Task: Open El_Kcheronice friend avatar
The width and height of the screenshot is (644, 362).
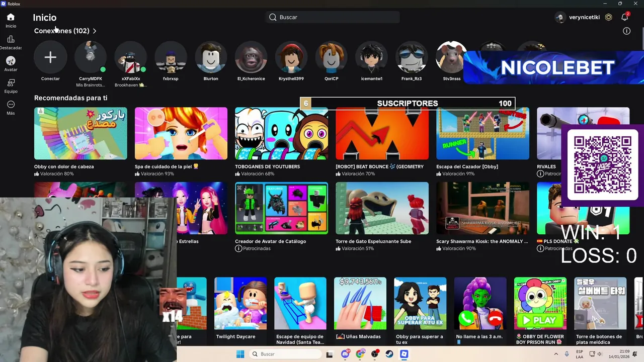Action: 251,57
